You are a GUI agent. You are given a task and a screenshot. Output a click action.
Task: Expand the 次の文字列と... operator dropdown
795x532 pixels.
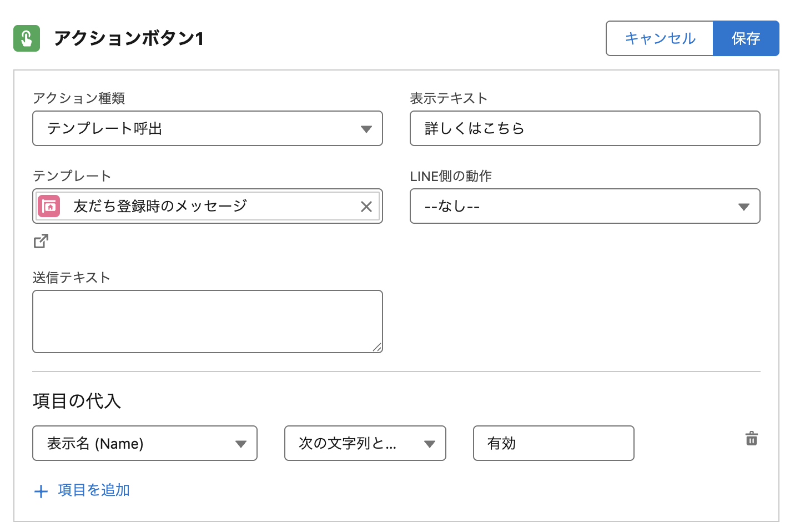(x=365, y=443)
